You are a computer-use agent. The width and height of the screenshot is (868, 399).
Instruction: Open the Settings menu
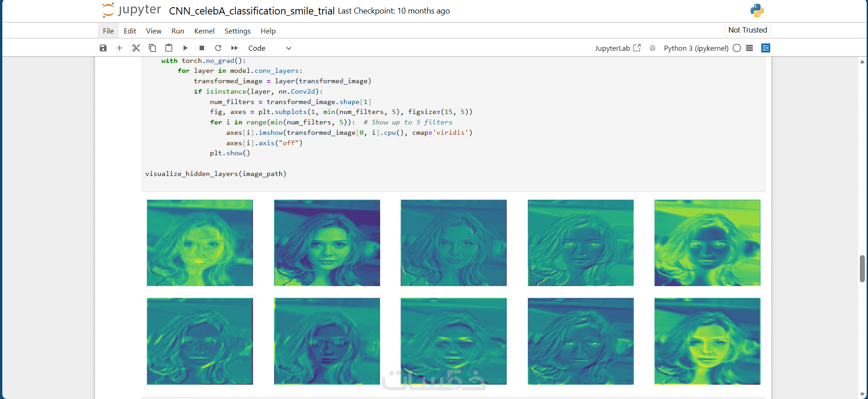pyautogui.click(x=238, y=31)
